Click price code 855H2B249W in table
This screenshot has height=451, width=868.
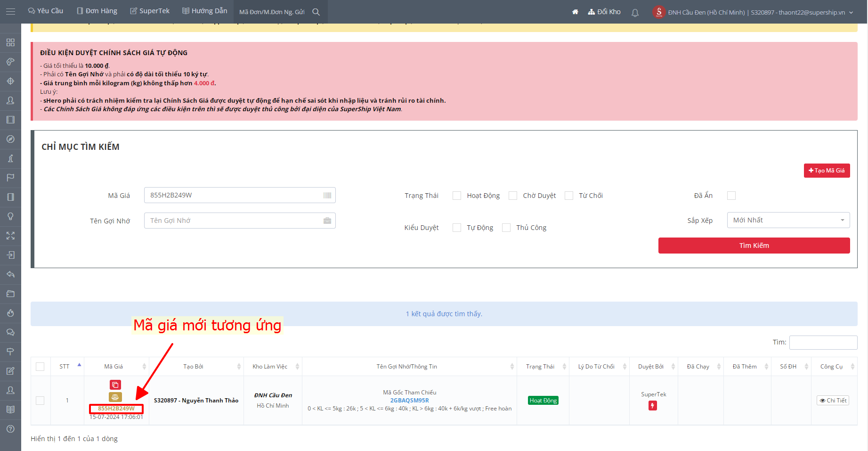pos(116,409)
